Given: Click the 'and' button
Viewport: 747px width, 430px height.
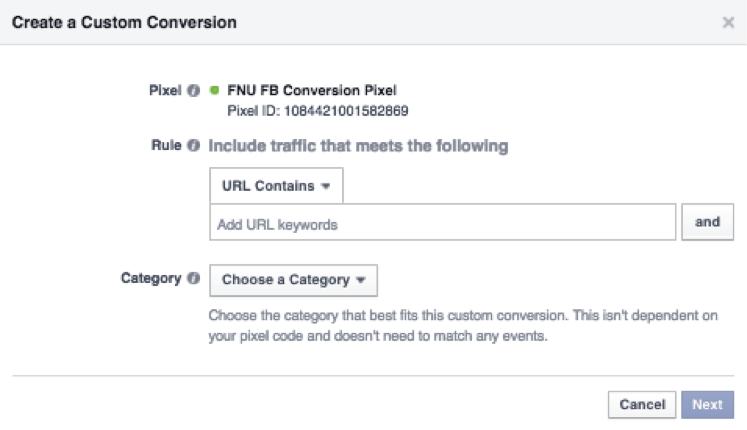Looking at the screenshot, I should pyautogui.click(x=707, y=222).
